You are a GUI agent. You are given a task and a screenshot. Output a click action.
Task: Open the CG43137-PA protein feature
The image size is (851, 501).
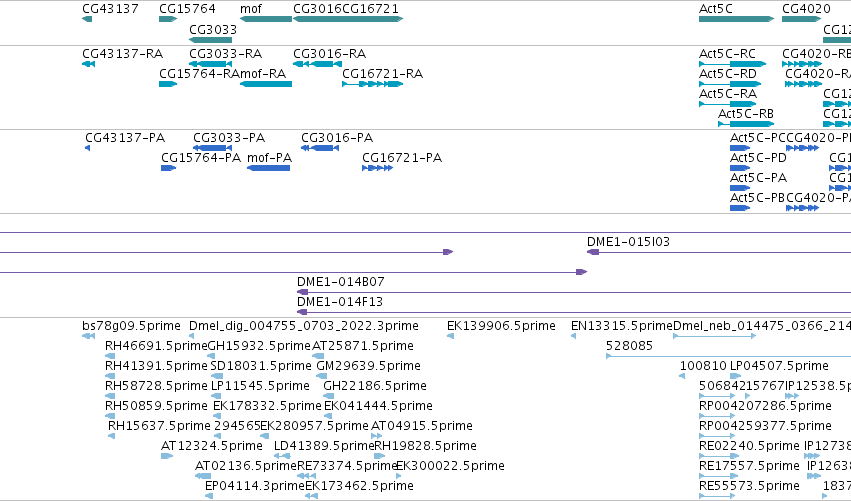point(88,149)
